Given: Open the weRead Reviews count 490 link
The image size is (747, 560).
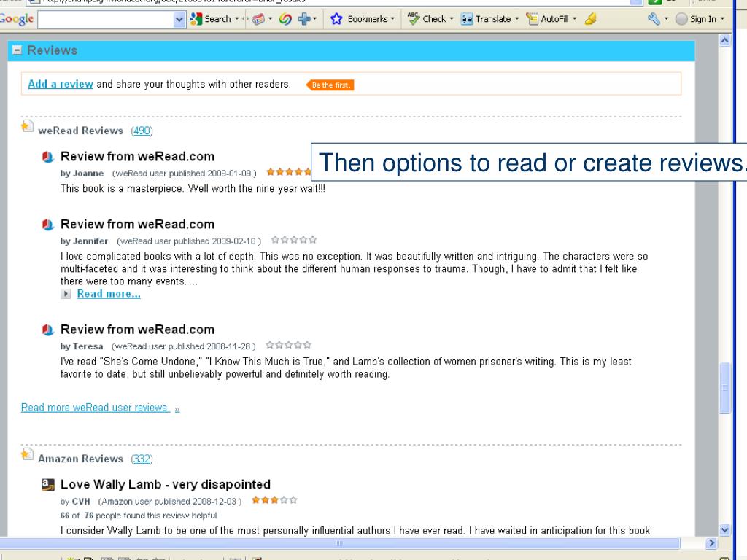Looking at the screenshot, I should [x=142, y=131].
